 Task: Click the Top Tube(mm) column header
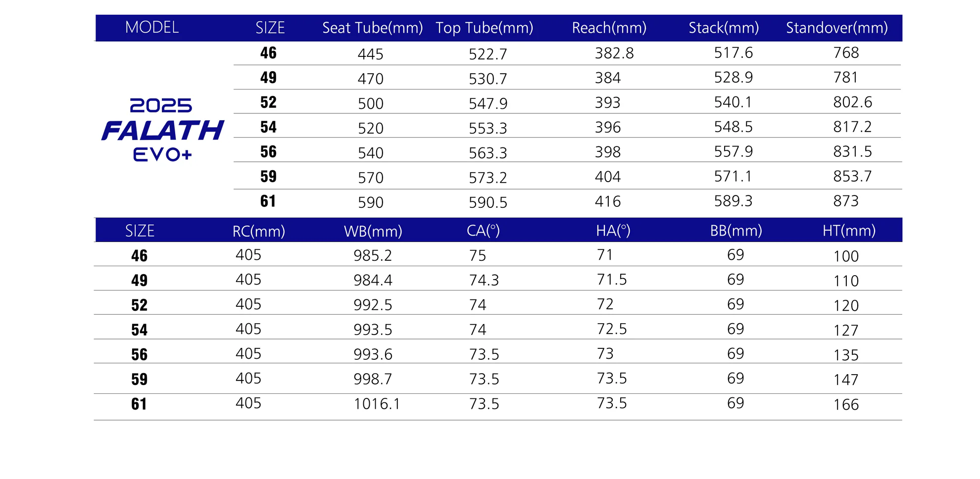click(x=484, y=28)
